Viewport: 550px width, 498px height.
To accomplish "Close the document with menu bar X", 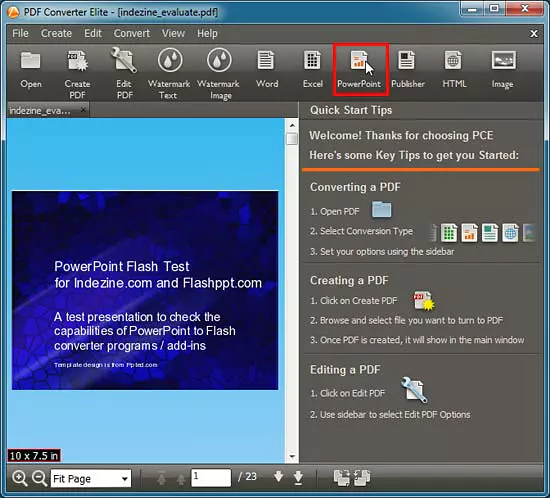I will (534, 34).
